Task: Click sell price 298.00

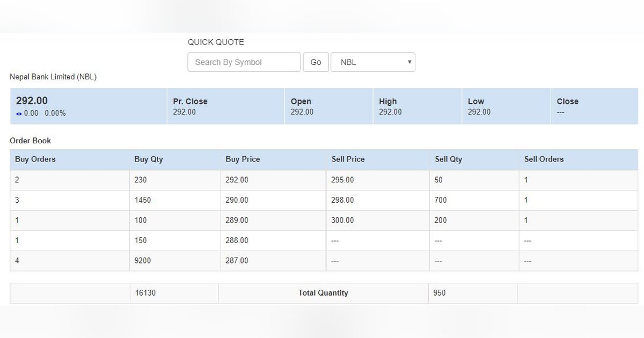Action: pyautogui.click(x=343, y=200)
